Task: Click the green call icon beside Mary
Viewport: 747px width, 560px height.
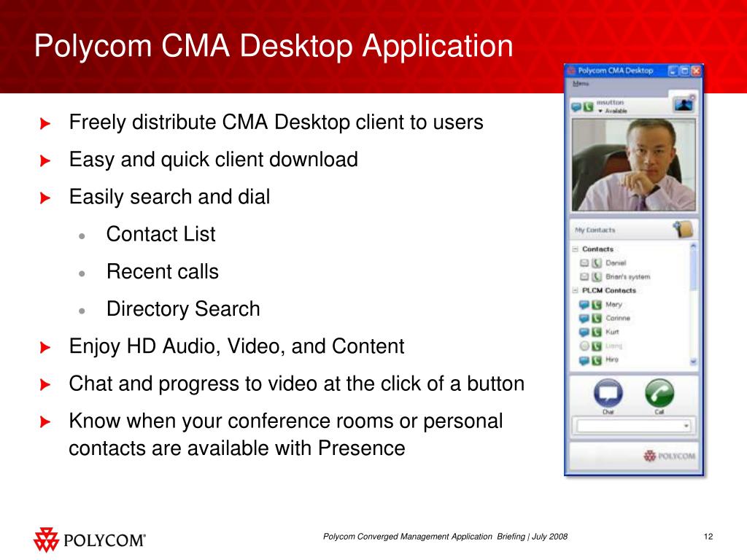Action: pyautogui.click(x=597, y=305)
